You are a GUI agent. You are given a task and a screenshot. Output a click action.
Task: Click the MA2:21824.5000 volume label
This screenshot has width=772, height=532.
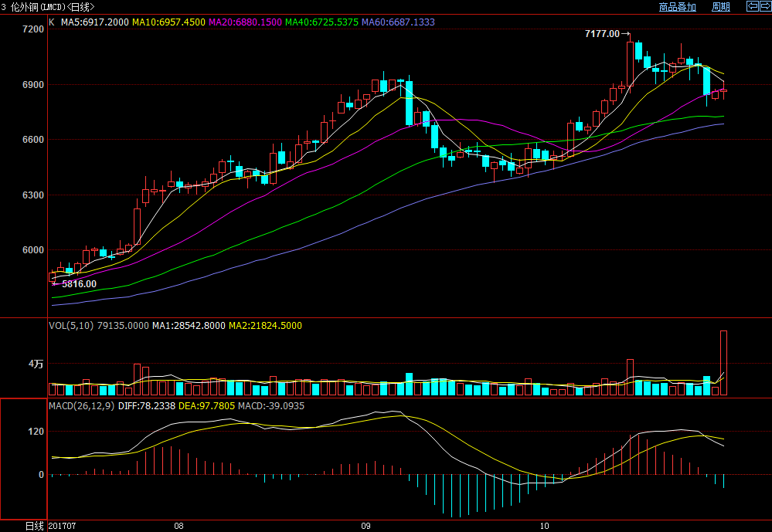pos(265,326)
